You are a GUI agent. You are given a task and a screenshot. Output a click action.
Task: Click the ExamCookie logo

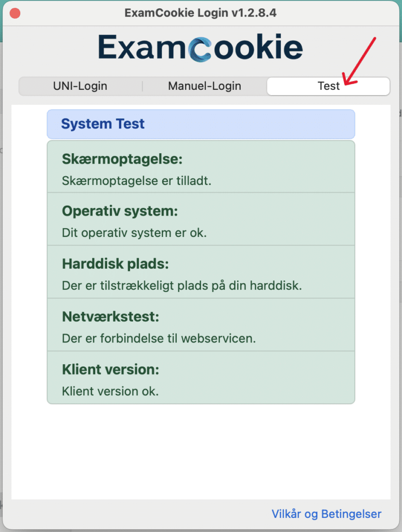(x=200, y=47)
